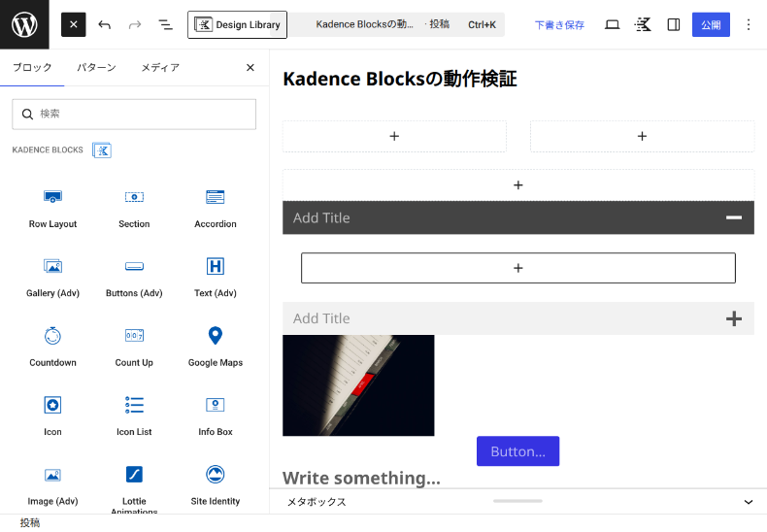Insert the Google Maps block
767x532 pixels.
(216, 349)
